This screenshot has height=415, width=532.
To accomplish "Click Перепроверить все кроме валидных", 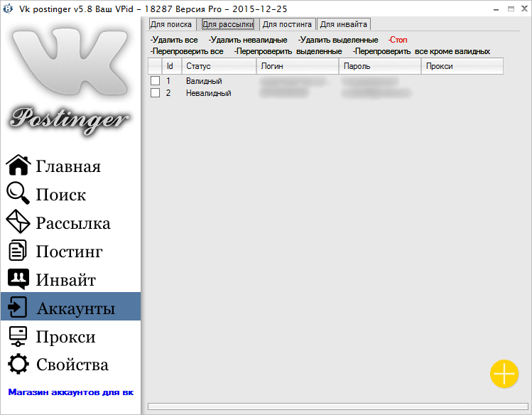I will pyautogui.click(x=421, y=51).
